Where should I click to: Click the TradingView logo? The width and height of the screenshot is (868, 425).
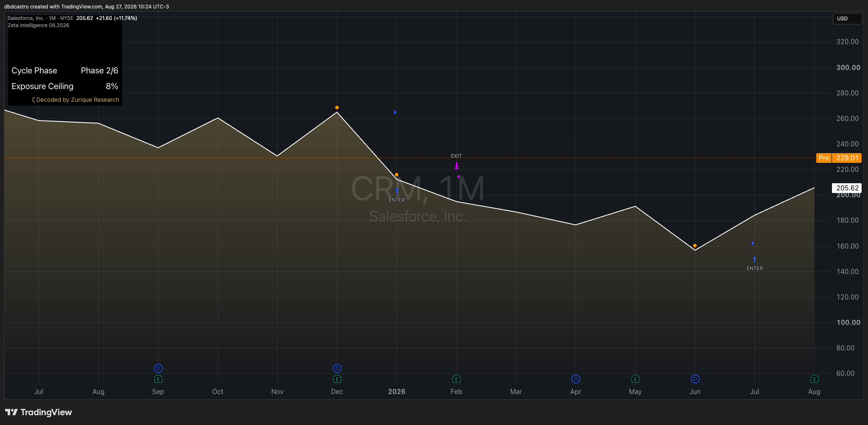pos(39,412)
